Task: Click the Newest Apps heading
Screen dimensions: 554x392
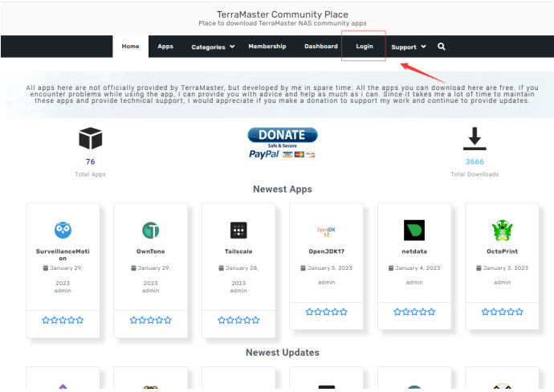Action: [x=283, y=189]
